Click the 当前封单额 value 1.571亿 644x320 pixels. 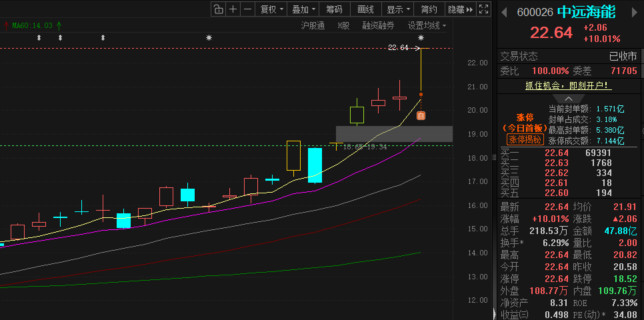(610, 109)
